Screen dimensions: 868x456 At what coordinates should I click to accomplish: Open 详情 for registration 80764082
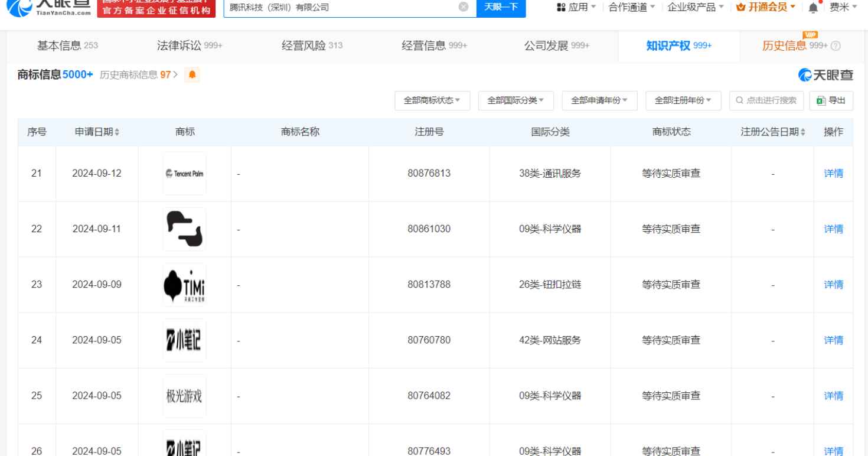pyautogui.click(x=833, y=396)
